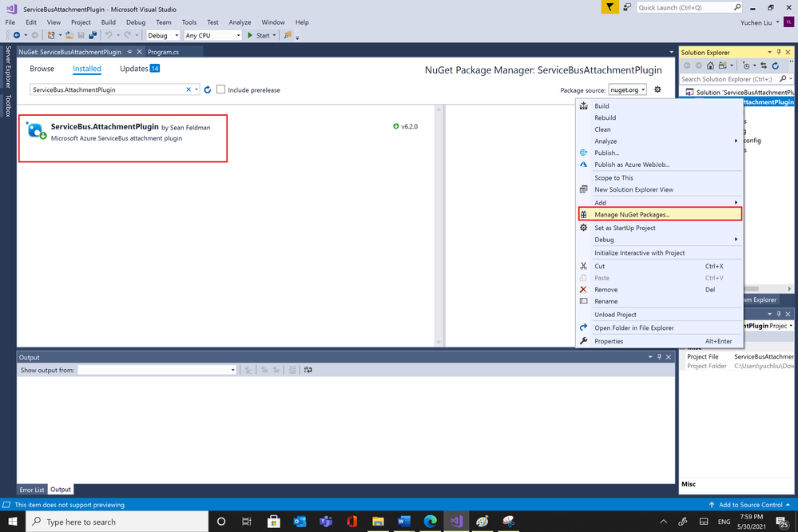Click the Pending Changes Filter clock icon

[x=746, y=66]
